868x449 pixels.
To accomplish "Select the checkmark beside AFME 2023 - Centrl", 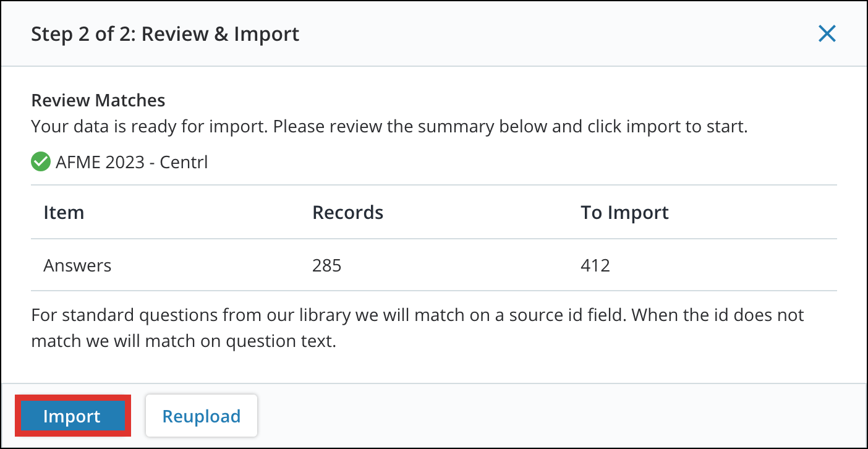I will pos(40,161).
